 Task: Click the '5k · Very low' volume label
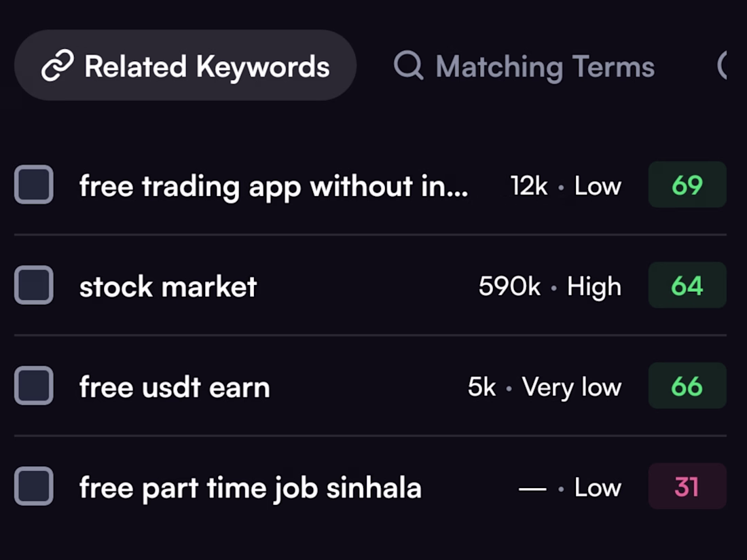point(545,387)
